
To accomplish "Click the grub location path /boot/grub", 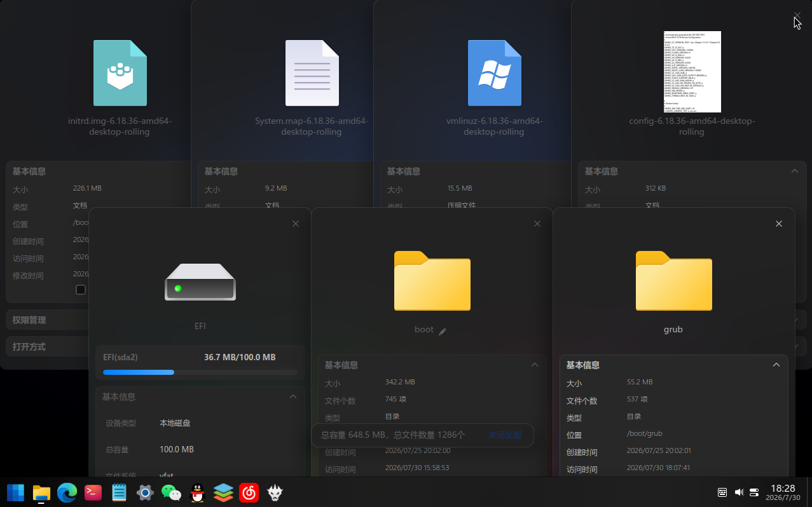I will tap(645, 433).
